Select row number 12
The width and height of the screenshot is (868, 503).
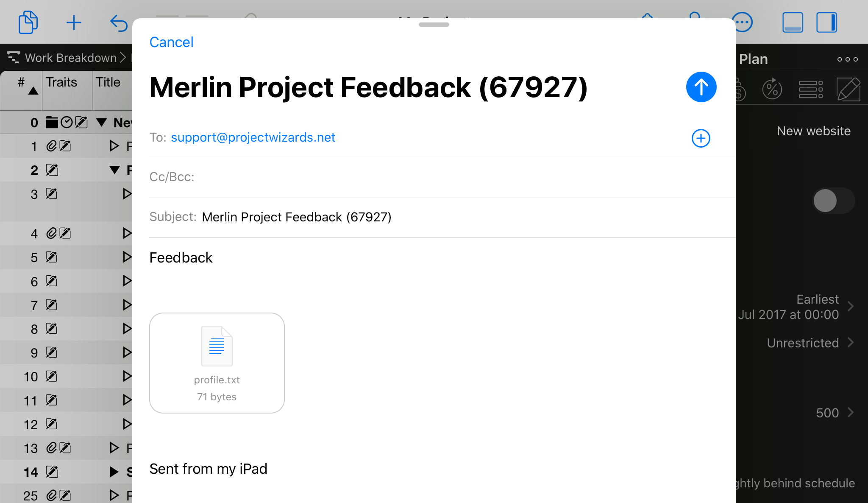31,425
